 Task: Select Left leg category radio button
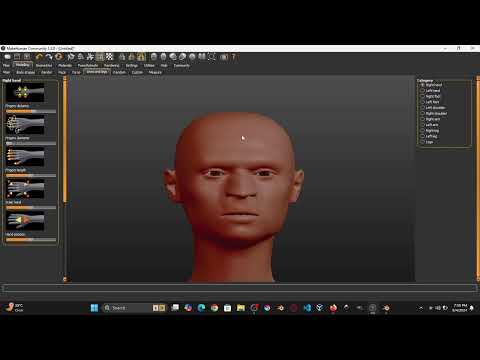[423, 136]
